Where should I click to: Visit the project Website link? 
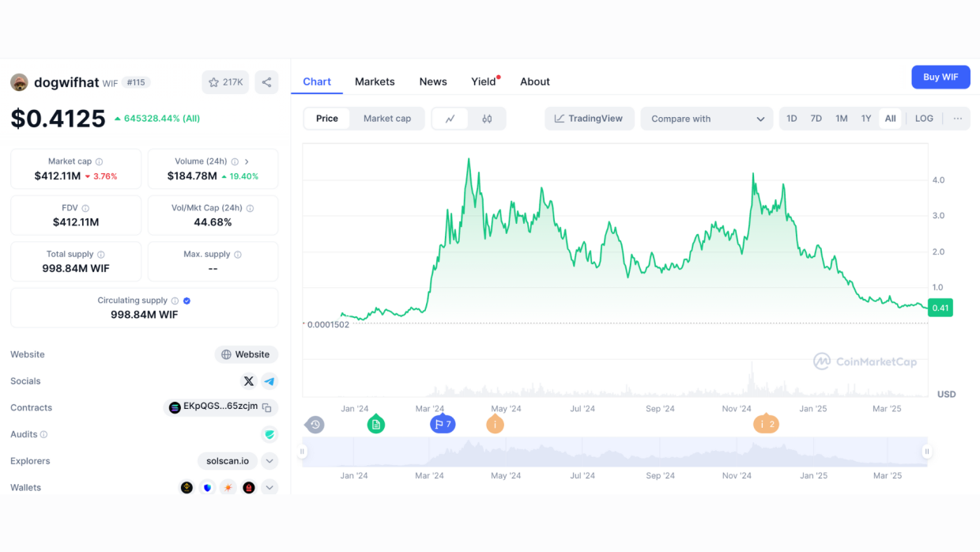(x=247, y=354)
